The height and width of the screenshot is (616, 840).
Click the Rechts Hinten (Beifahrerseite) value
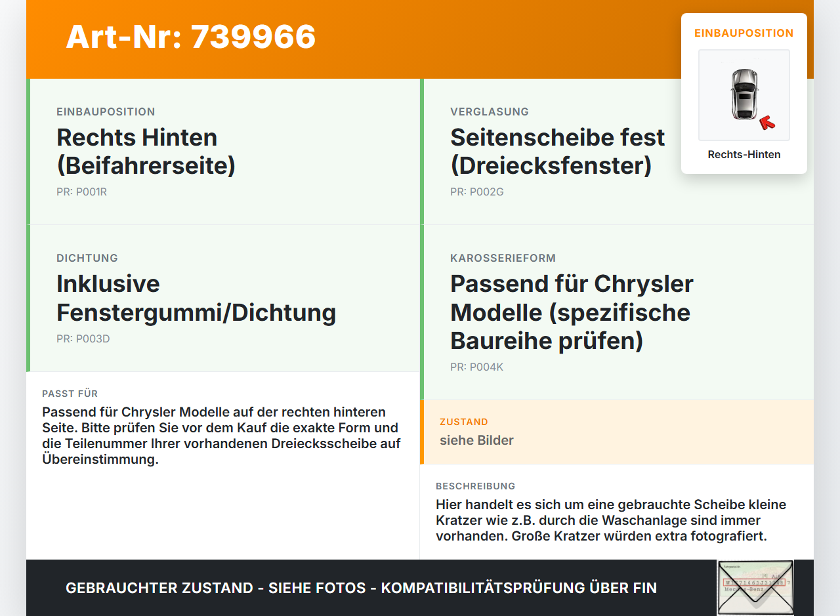(146, 152)
